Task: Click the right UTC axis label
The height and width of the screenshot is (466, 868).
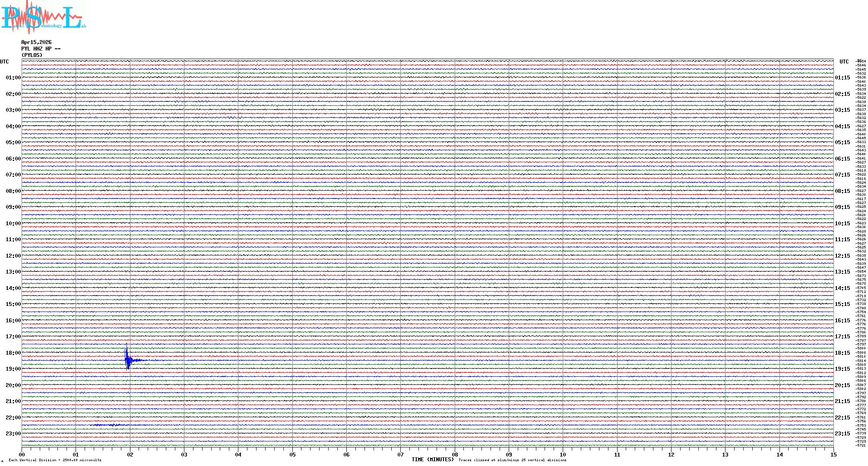Action: 844,62
